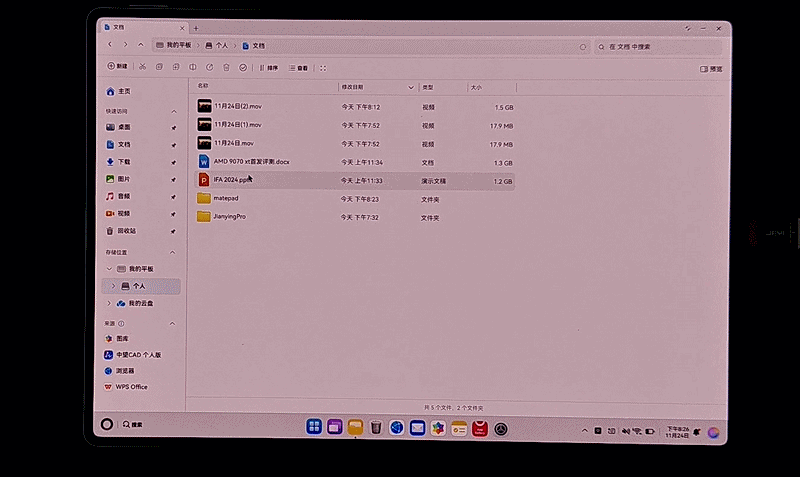Image resolution: width=800 pixels, height=477 pixels.
Task: Click the 新建 new button
Action: [117, 67]
